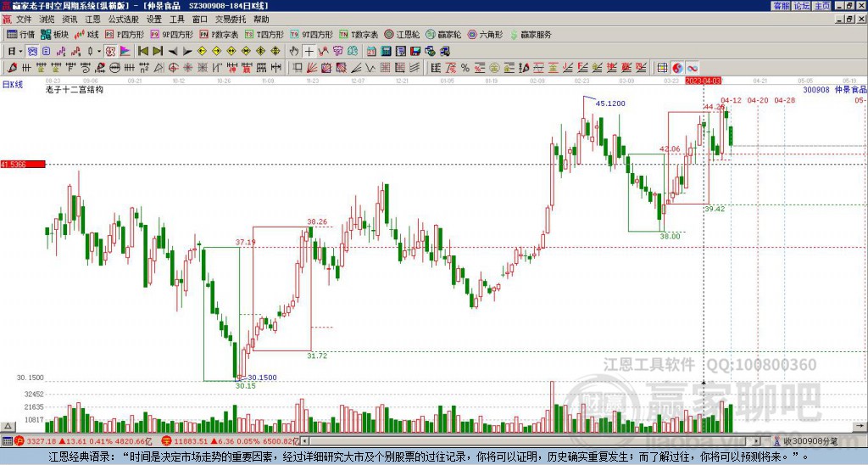Open the 9T四方形 tool

point(311,34)
